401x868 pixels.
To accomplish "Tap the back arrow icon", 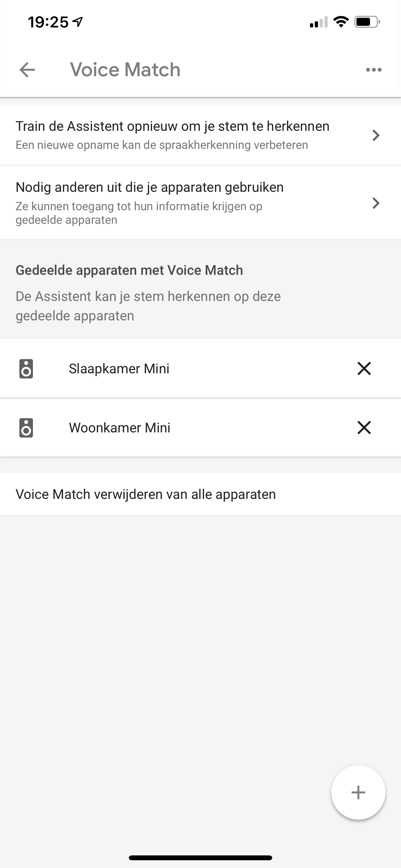I will 27,70.
